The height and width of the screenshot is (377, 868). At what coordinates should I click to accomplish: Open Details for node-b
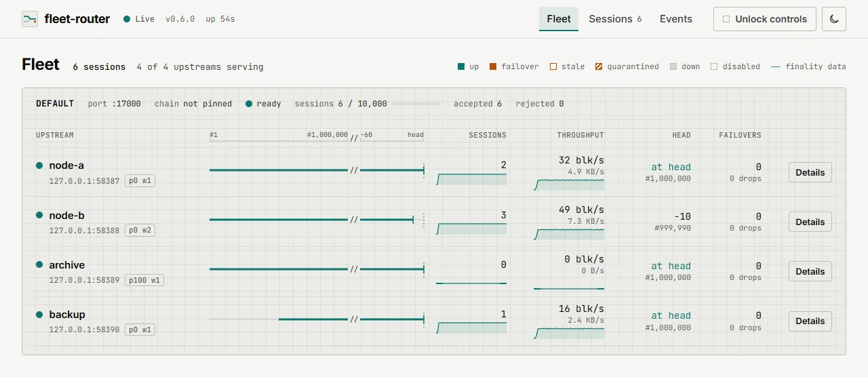(810, 222)
